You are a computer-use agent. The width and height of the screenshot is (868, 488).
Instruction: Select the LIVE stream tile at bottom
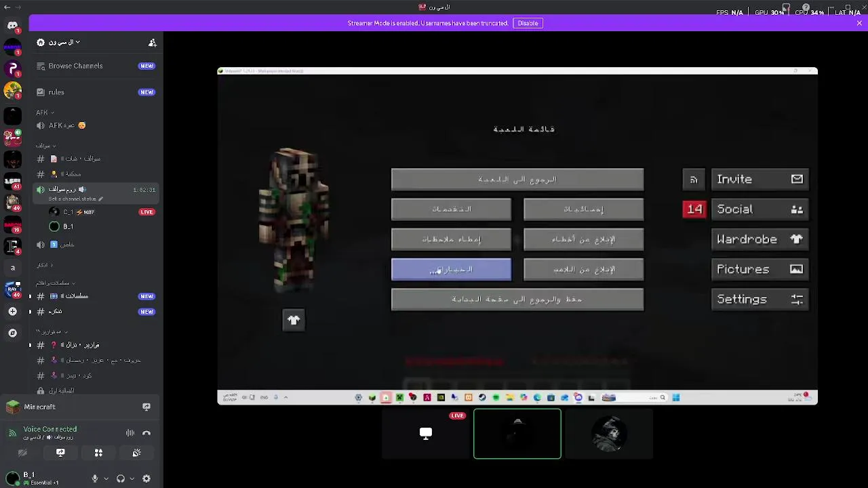pos(426,434)
